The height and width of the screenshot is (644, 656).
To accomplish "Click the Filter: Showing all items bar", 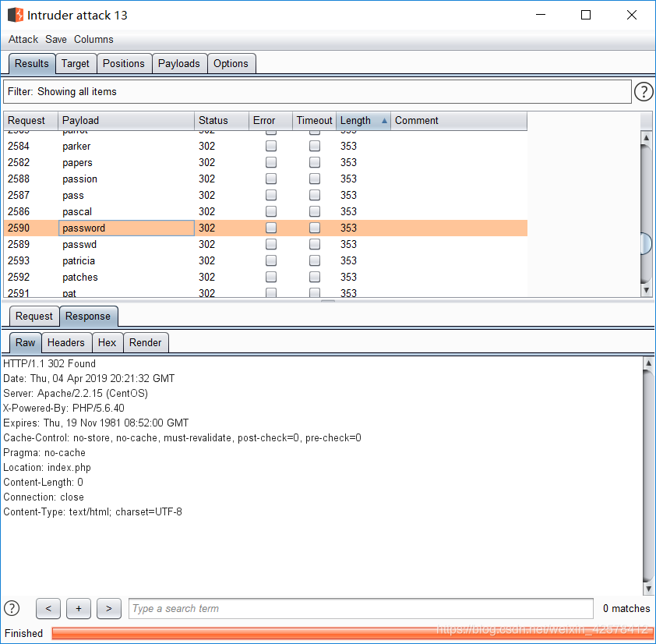I will click(x=317, y=92).
